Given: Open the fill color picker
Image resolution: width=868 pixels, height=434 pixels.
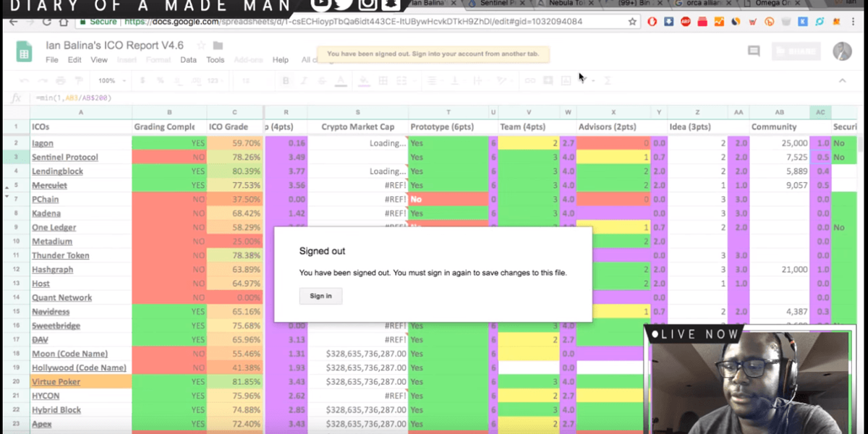Looking at the screenshot, I should click(x=365, y=80).
